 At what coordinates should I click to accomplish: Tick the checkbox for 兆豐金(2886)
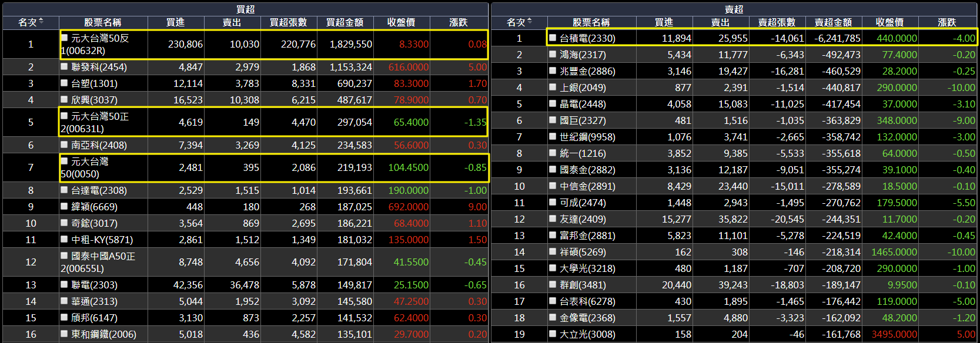(553, 70)
